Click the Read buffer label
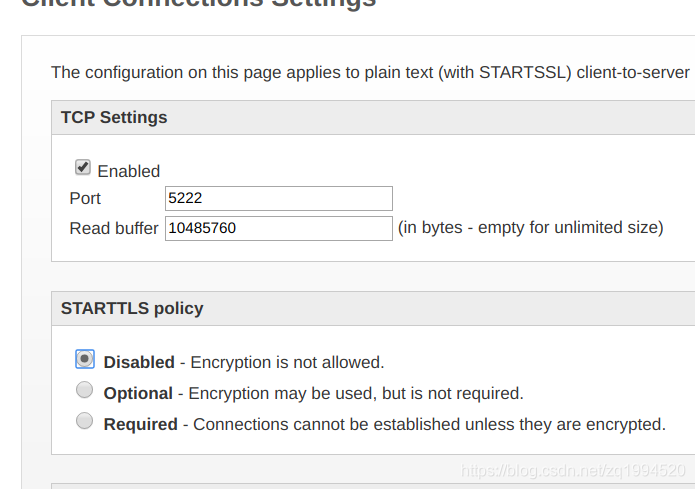Image resolution: width=695 pixels, height=489 pixels. click(x=114, y=228)
